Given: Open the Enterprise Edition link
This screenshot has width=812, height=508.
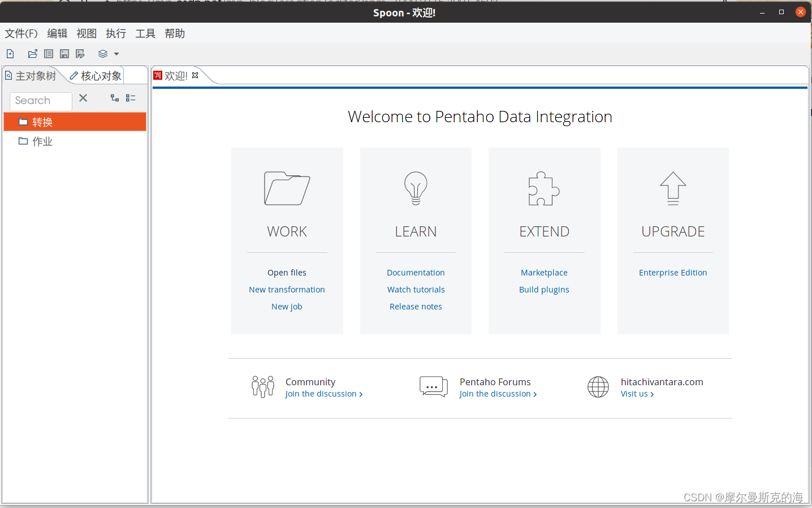Looking at the screenshot, I should [x=673, y=273].
